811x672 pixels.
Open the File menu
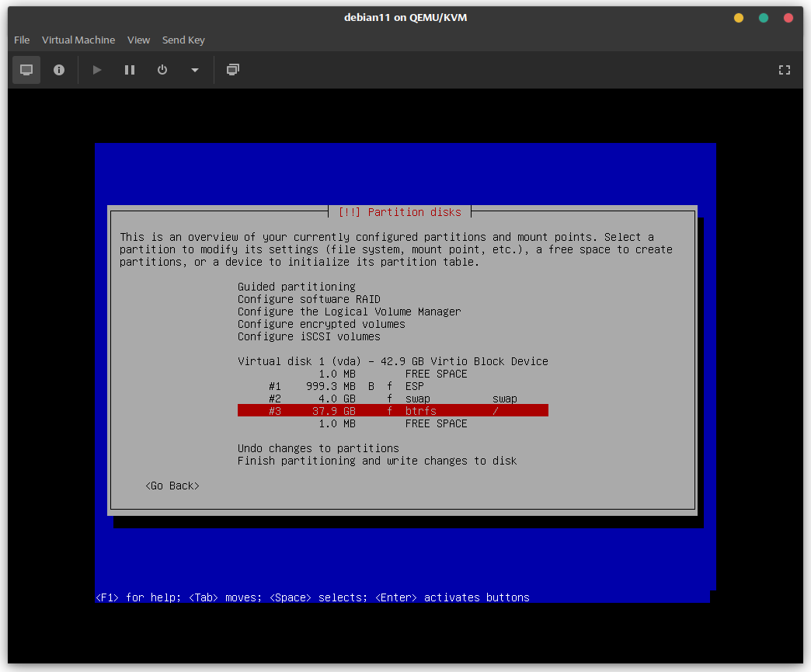tap(22, 40)
